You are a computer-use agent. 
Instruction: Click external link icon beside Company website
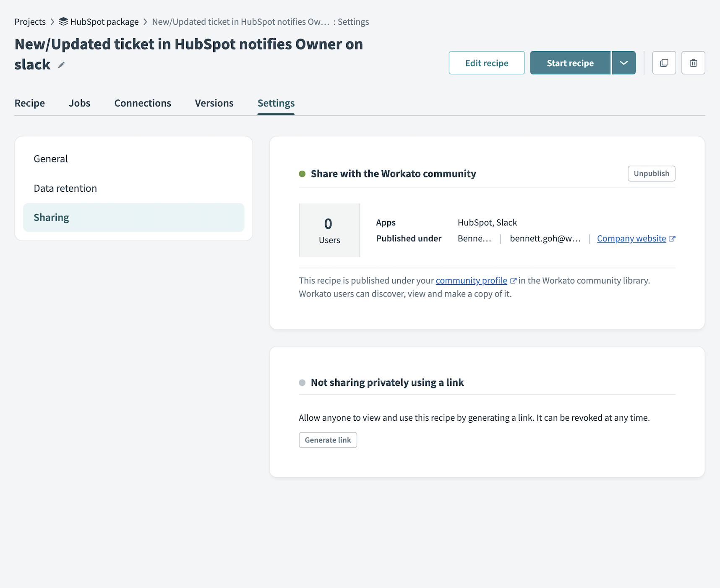pyautogui.click(x=672, y=239)
